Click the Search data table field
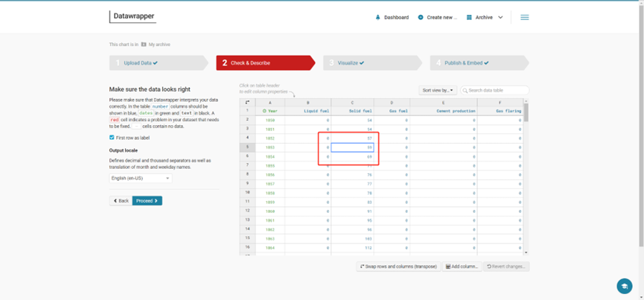This screenshot has height=300, width=644. (494, 90)
